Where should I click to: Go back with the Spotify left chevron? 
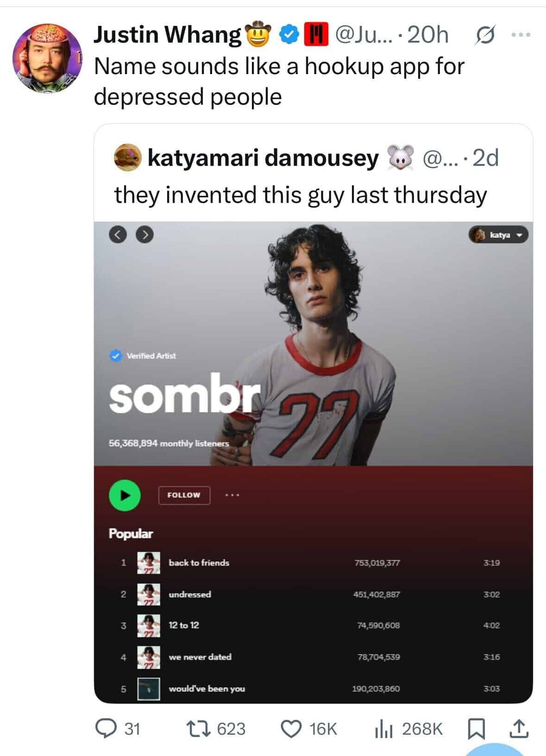[118, 235]
